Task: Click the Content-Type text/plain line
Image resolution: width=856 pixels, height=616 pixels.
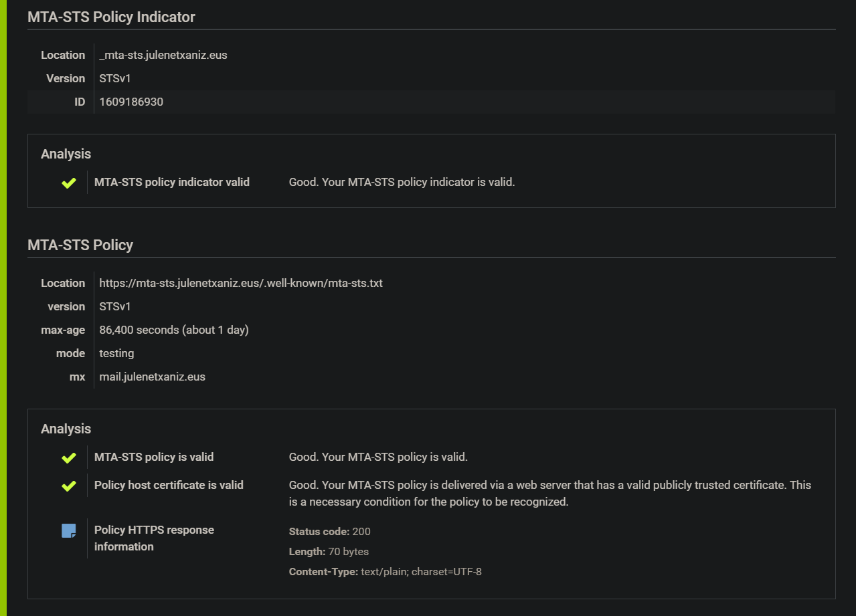Action: point(385,572)
